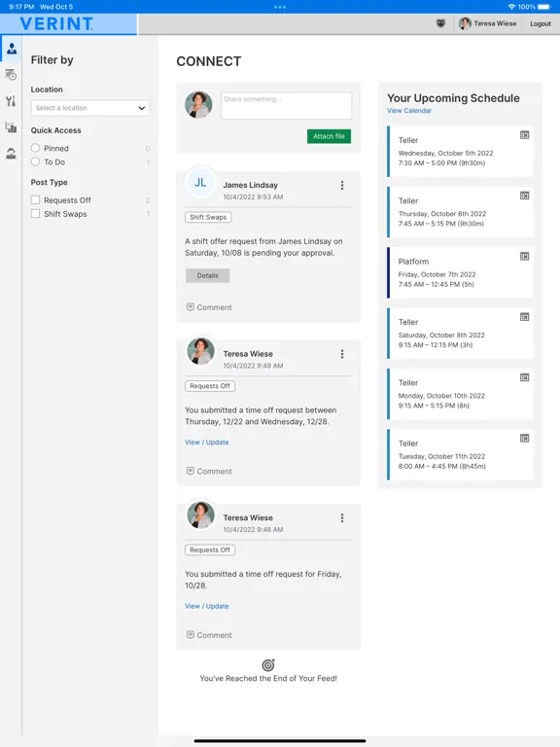560x747 pixels.
Task: Check the Requests Off checkbox
Action: [35, 200]
